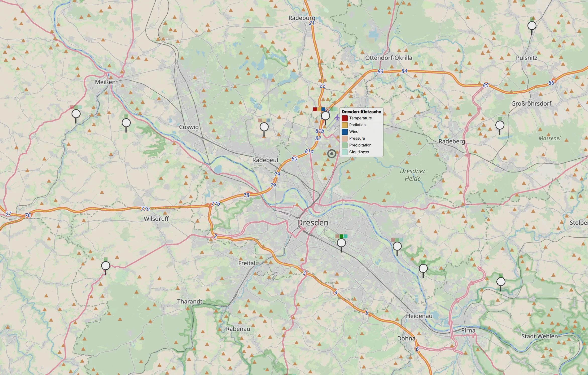Screen dimensions: 588x375
Task: Click the red Temperature swatch in legend
Action: click(x=345, y=118)
